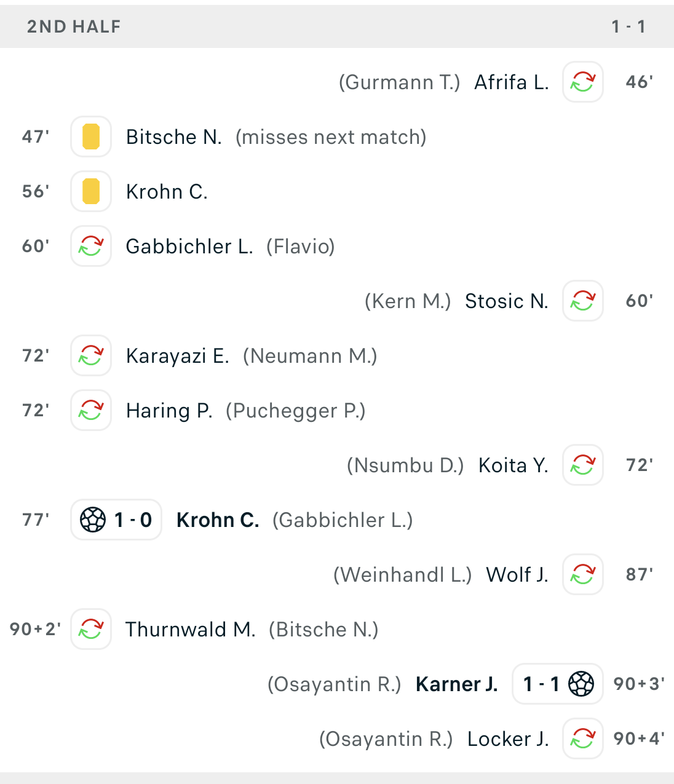Click the substitution icon beside Locker J.
674x784 pixels.
coord(582,738)
